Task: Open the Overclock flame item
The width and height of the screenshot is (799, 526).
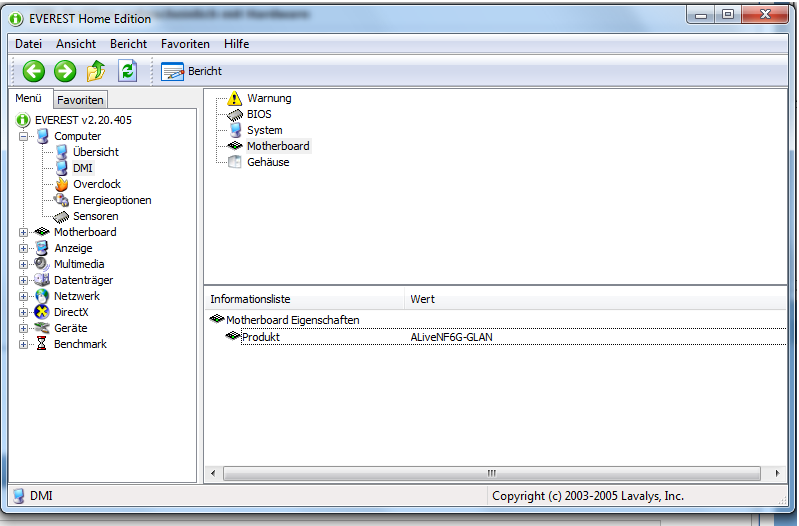Action: pyautogui.click(x=88, y=184)
